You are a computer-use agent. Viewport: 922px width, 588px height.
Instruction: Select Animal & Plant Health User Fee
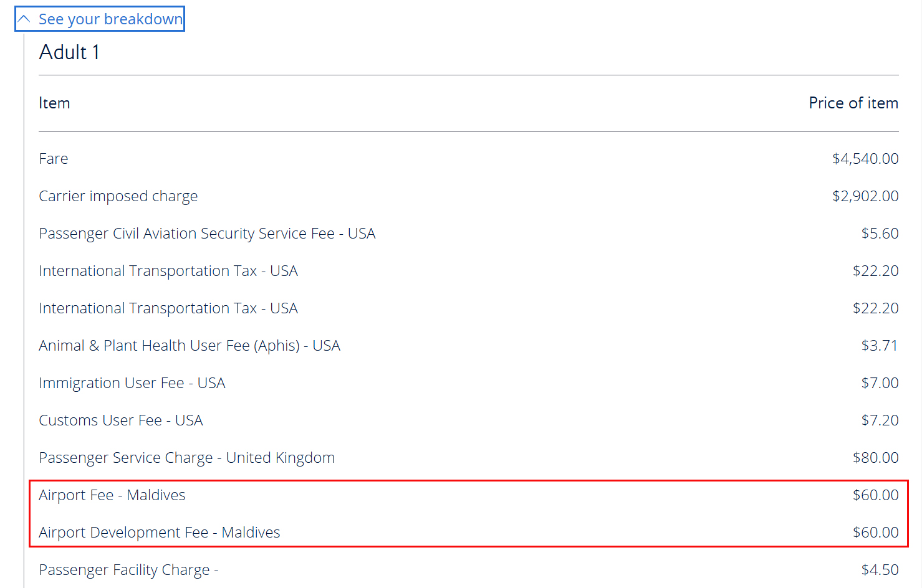tap(190, 346)
